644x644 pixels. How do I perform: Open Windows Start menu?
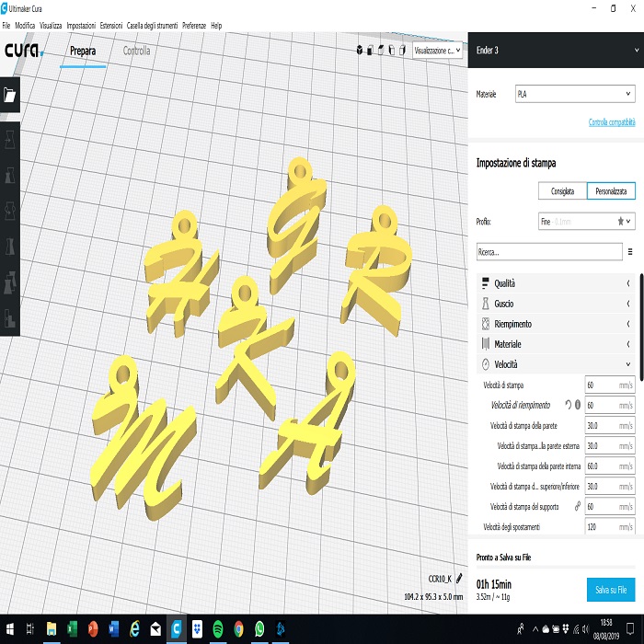[x=9, y=628]
